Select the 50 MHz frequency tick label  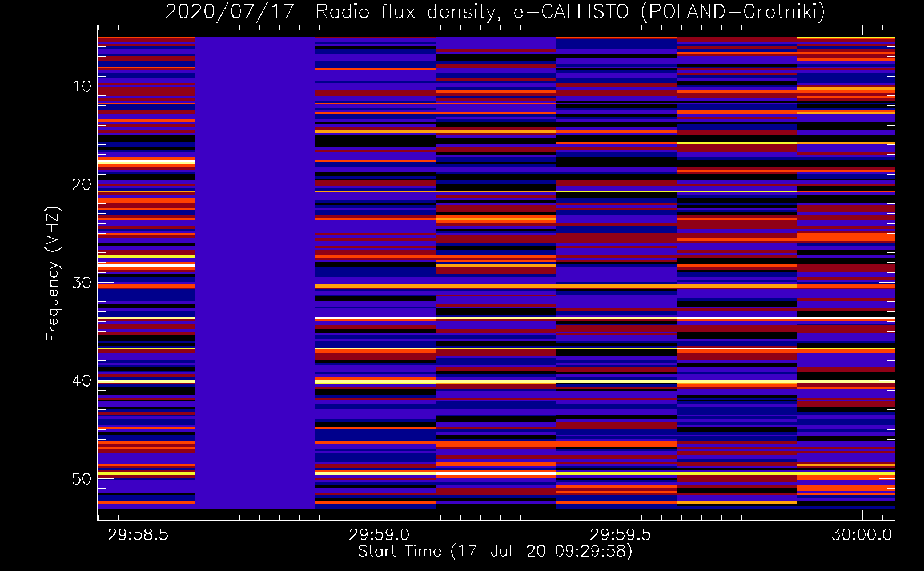[x=82, y=479]
